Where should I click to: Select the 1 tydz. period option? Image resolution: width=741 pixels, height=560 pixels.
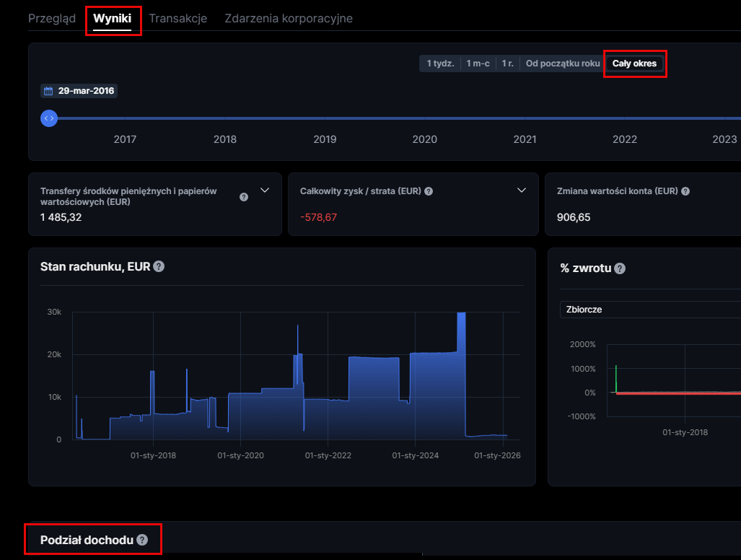pos(440,64)
